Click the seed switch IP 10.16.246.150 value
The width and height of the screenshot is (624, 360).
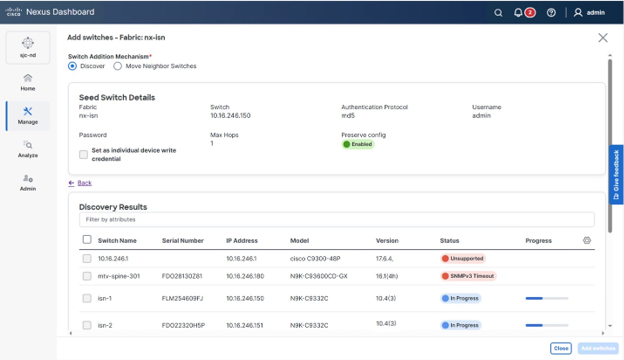tap(230, 116)
